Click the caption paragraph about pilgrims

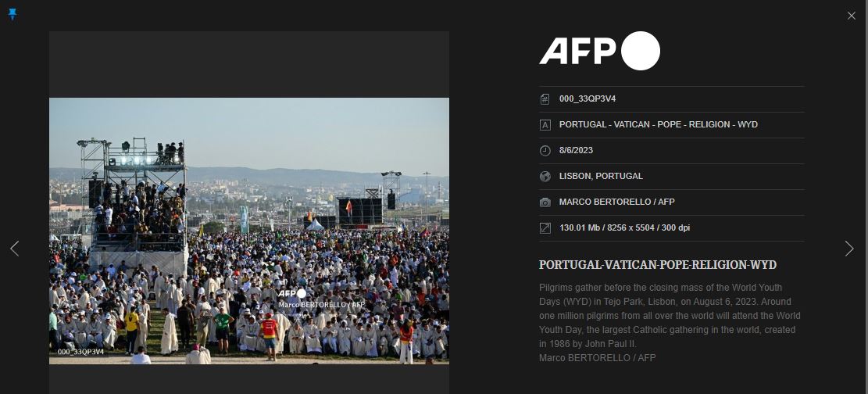coord(670,323)
